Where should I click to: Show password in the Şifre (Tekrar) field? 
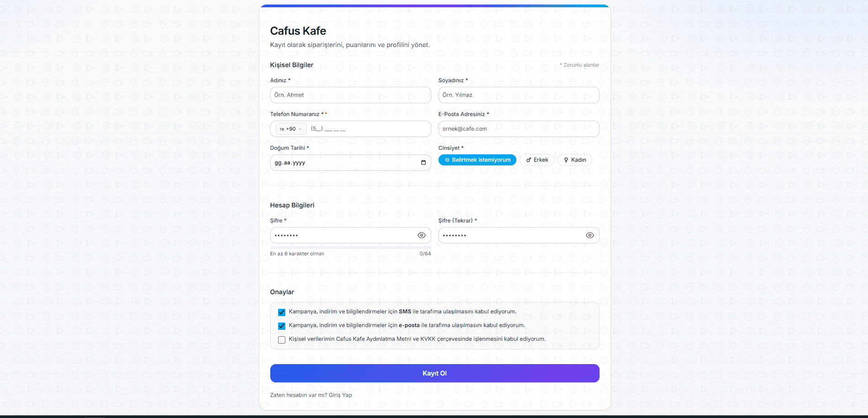(589, 235)
